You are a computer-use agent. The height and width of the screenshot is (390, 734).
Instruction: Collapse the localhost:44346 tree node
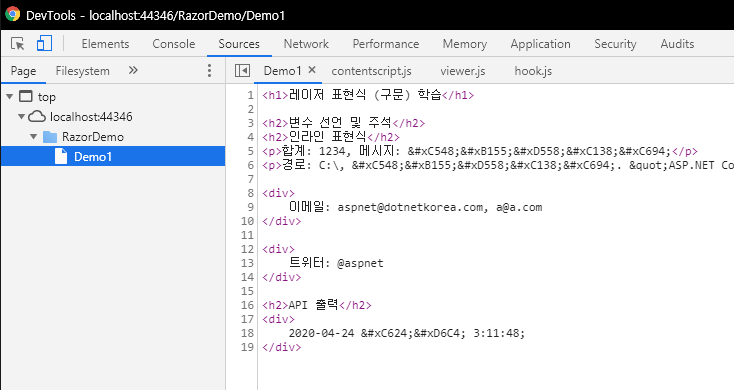point(22,116)
